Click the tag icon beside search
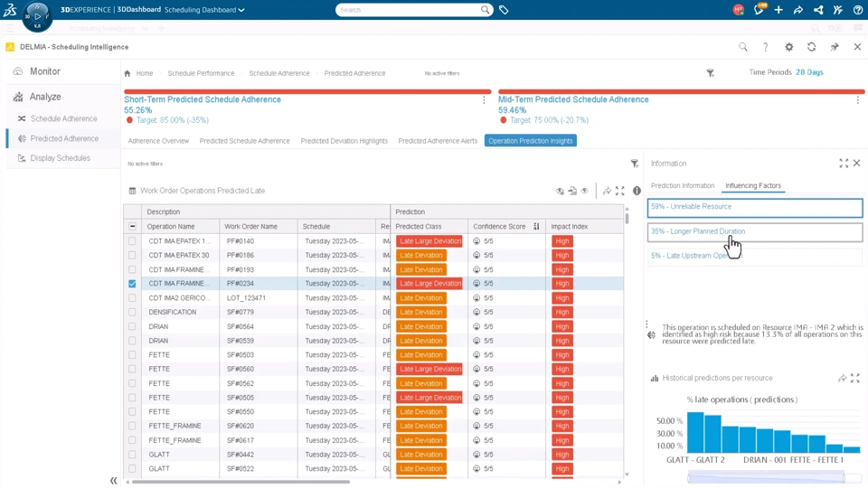The height and width of the screenshot is (488, 868). tap(504, 10)
